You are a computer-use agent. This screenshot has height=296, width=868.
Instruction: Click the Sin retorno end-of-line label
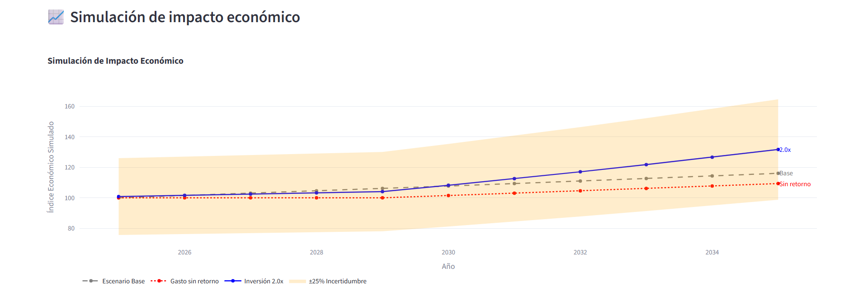pyautogui.click(x=795, y=184)
